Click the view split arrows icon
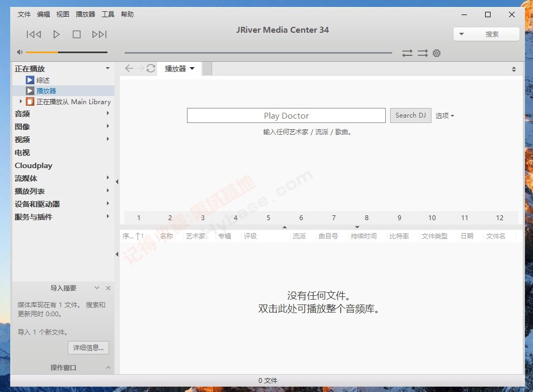The width and height of the screenshot is (533, 392). (x=514, y=69)
